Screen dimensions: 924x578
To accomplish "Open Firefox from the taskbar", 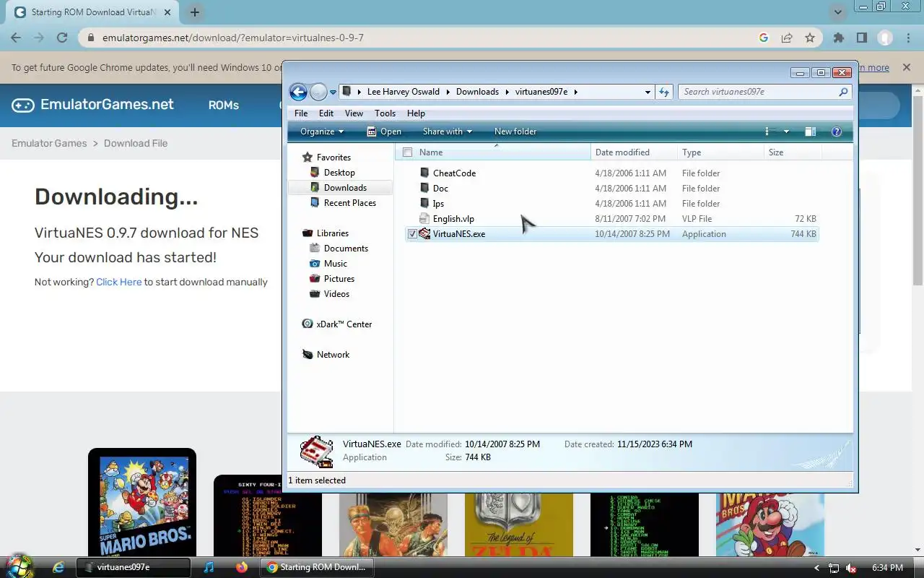I will [241, 567].
